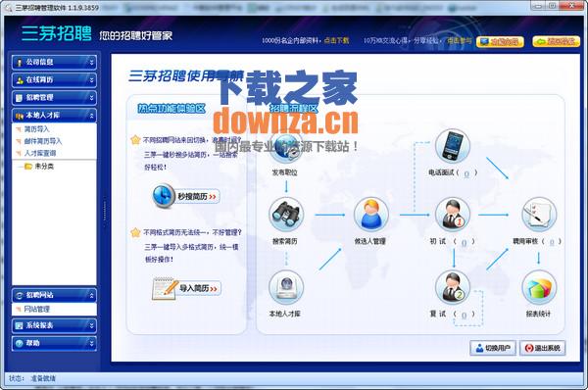Open the 搜索简历 binoculars icon
Viewport: 588px width, 390px height.
coord(286,215)
